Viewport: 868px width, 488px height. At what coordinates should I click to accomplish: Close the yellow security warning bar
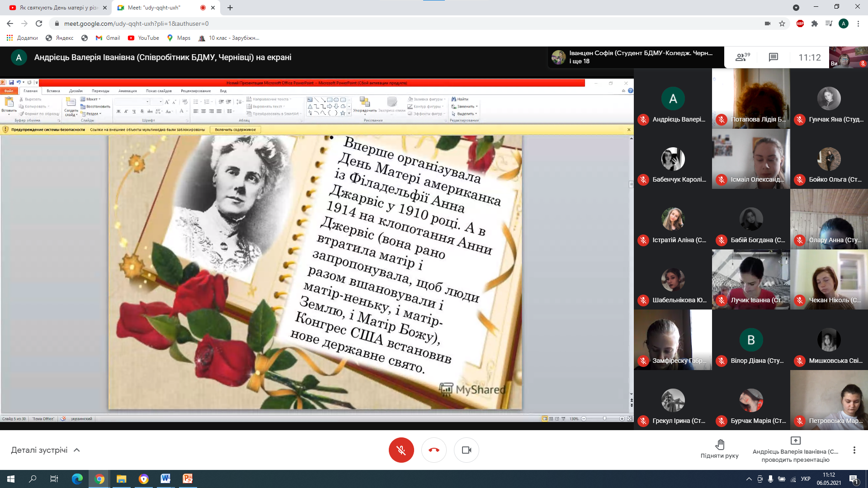point(628,130)
